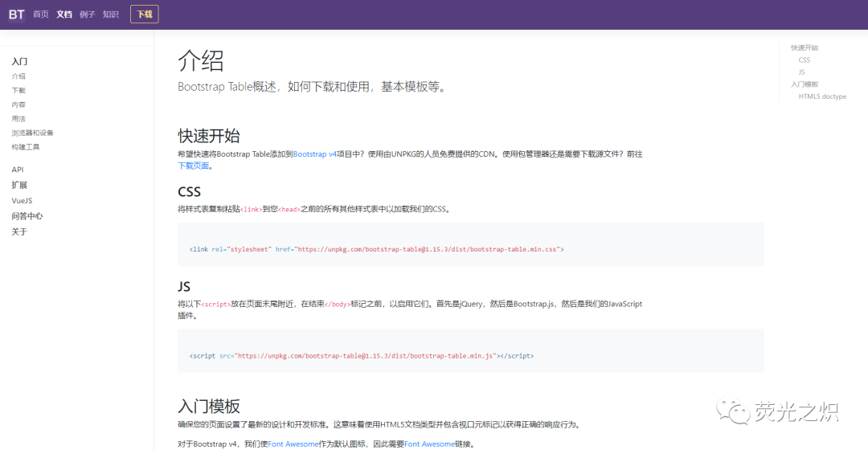
Task: Open the 例子 nav item
Action: (88, 14)
